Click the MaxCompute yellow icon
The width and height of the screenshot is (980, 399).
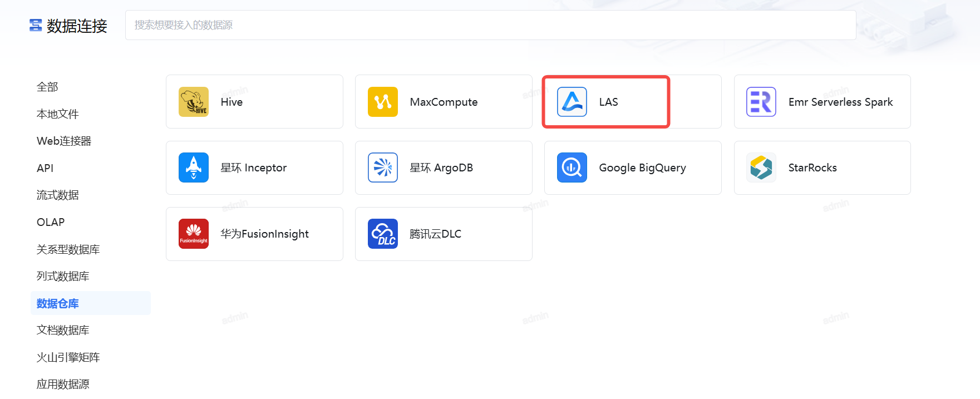[x=383, y=102]
